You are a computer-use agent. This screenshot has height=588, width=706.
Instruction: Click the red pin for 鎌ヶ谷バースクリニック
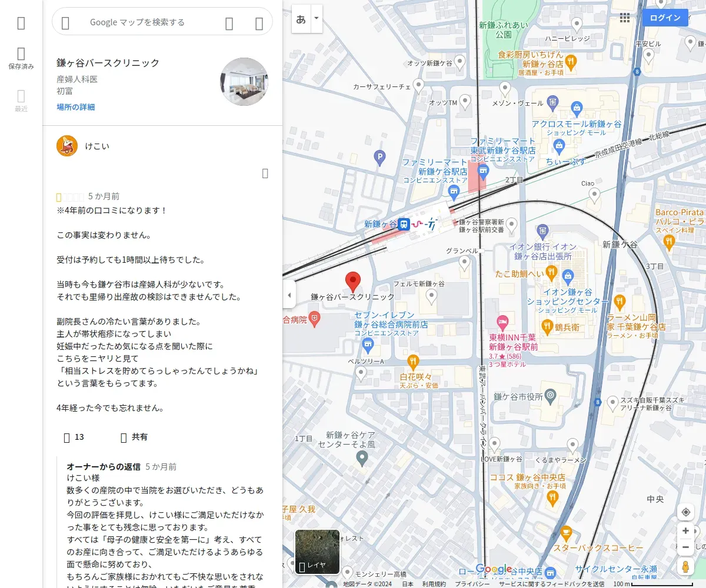coord(352,282)
